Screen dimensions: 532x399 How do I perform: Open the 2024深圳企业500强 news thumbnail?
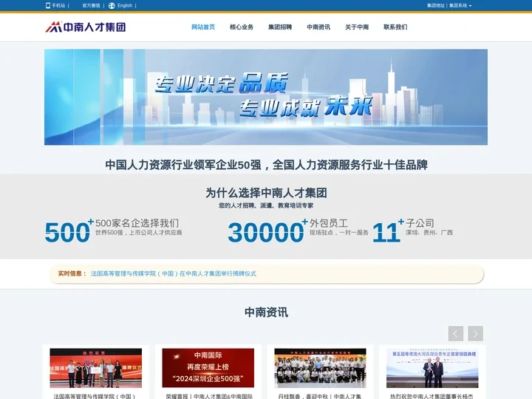[x=208, y=368]
